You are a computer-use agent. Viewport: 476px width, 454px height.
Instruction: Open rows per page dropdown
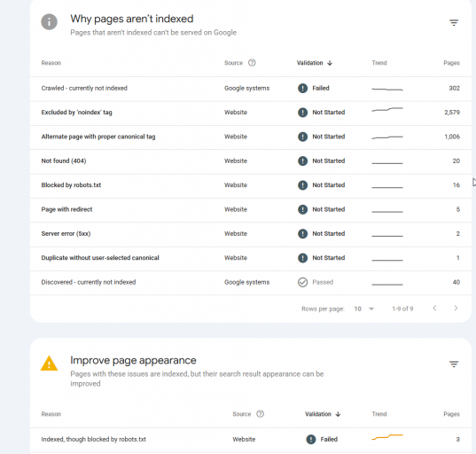(364, 309)
